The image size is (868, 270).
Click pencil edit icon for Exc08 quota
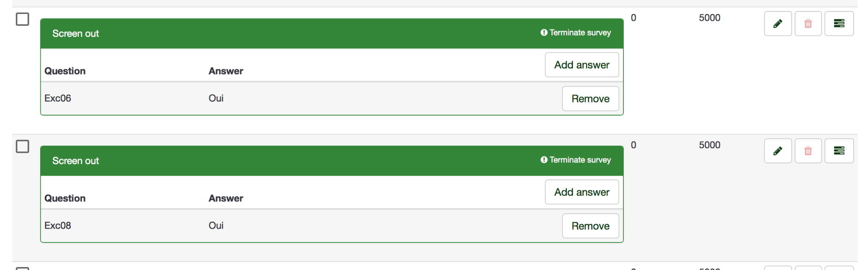click(778, 151)
